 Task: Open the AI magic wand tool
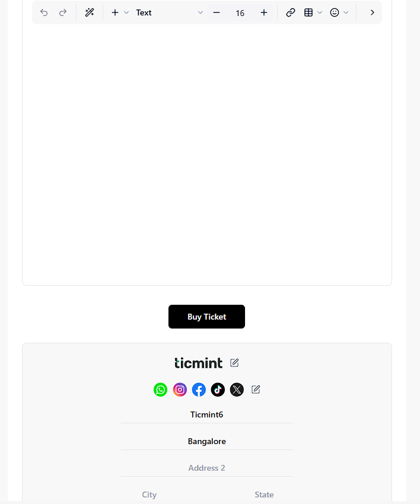(x=90, y=12)
